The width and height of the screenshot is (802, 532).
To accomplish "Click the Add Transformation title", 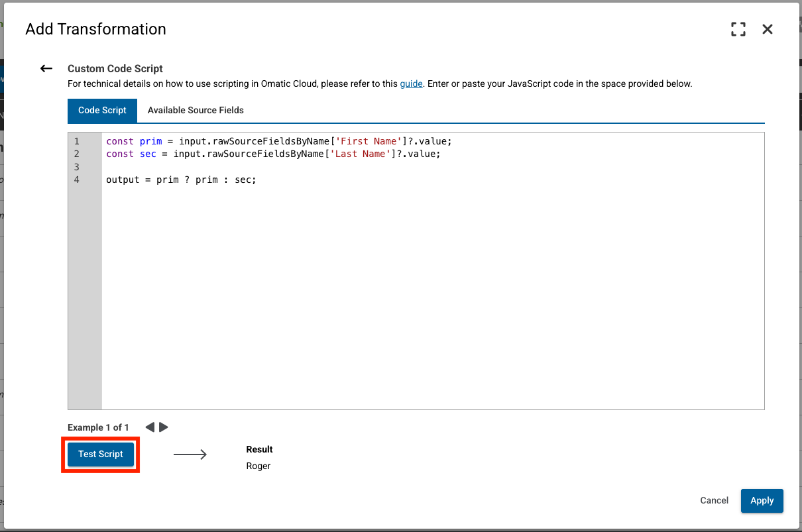I will coord(95,29).
